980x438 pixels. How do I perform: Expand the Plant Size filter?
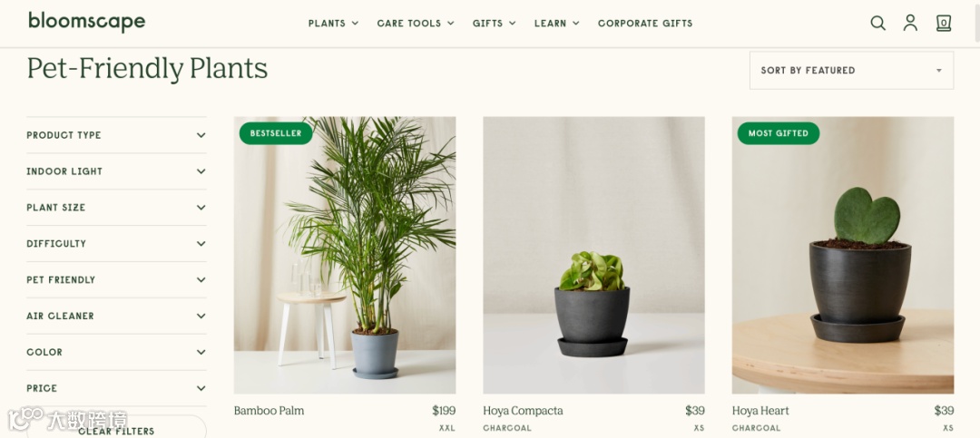tap(116, 208)
